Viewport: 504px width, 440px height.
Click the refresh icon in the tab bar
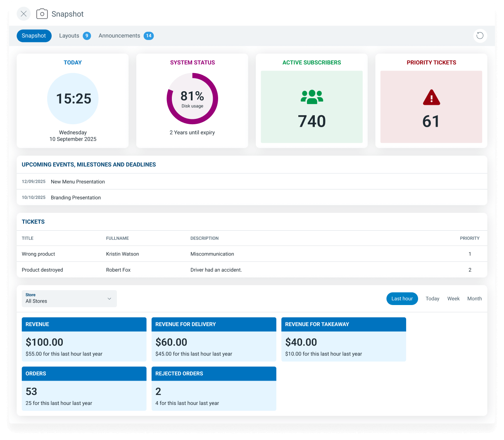(x=480, y=35)
